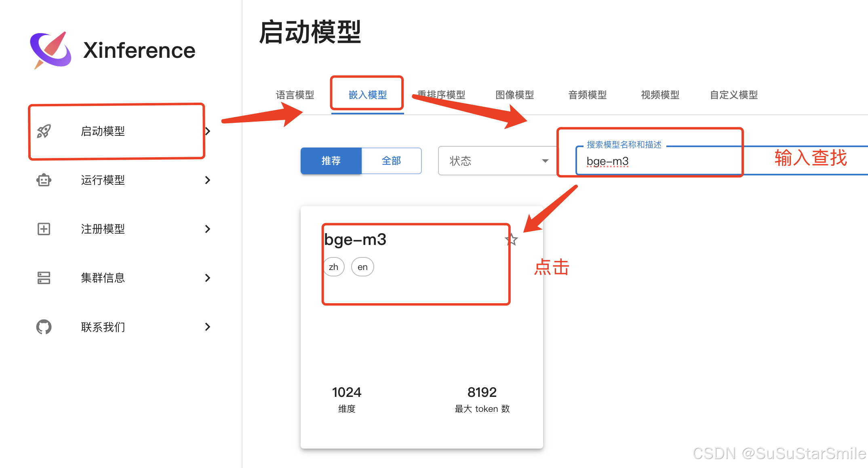The image size is (868, 468).
Task: Click the en language chip
Action: 362,267
